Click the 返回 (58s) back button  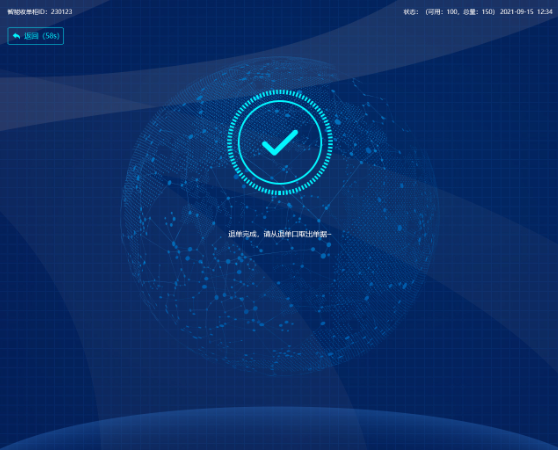(36, 36)
